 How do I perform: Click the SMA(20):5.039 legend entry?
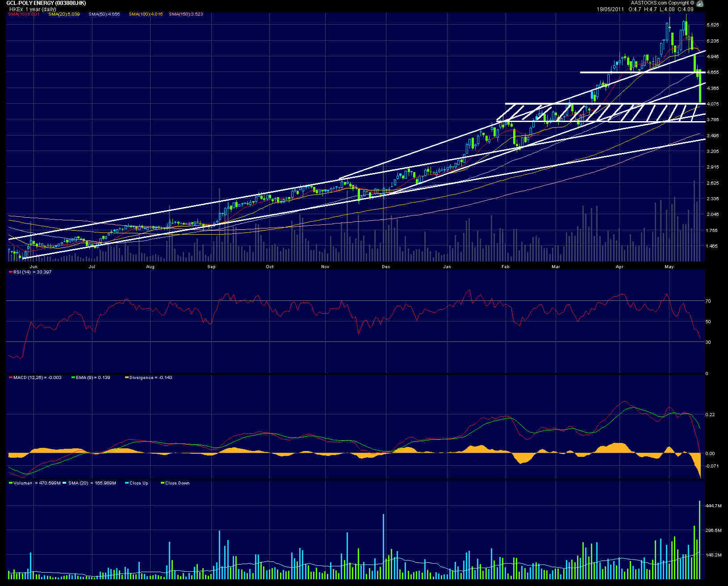tap(64, 14)
